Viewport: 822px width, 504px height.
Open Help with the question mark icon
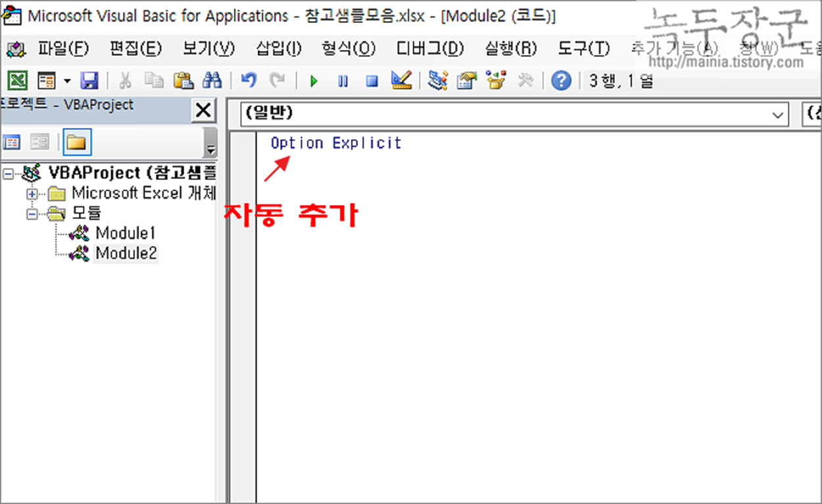[561, 81]
